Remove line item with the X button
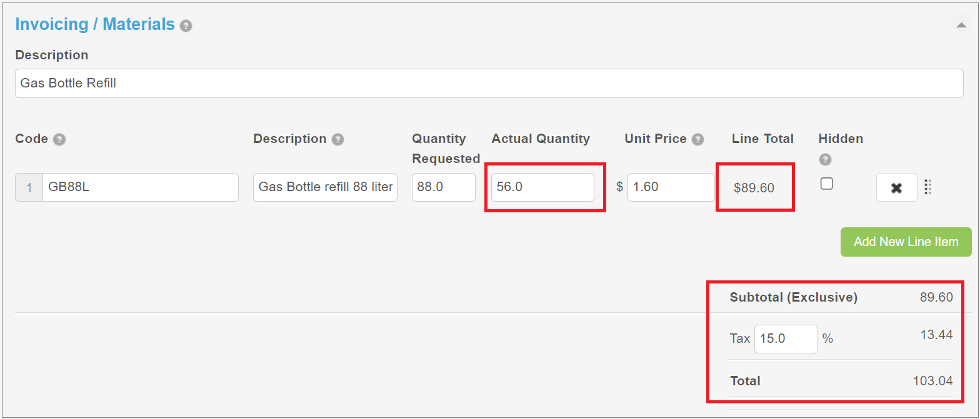The height and width of the screenshot is (419, 980). click(x=896, y=187)
